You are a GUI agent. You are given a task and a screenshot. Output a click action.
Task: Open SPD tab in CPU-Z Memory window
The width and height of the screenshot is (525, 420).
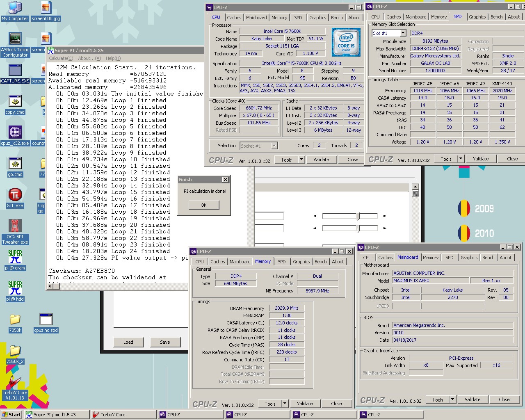(x=281, y=262)
